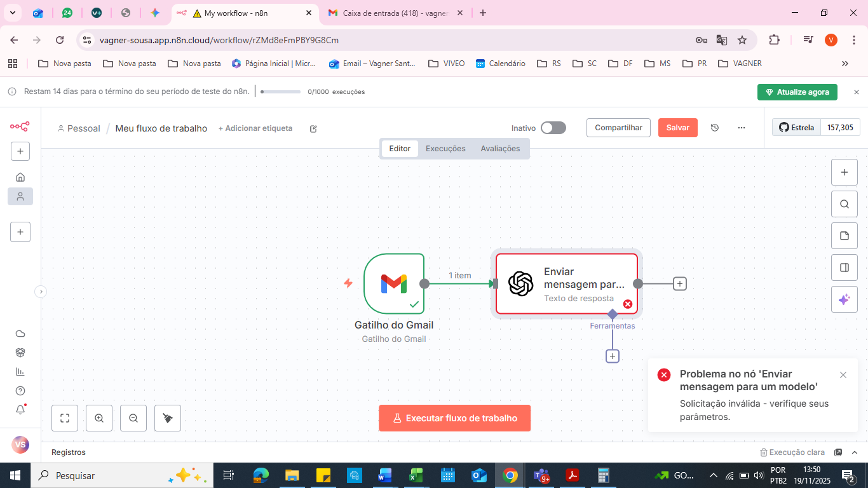Add a sticky note to canvas
Viewport: 868px width, 488px height.
click(844, 236)
